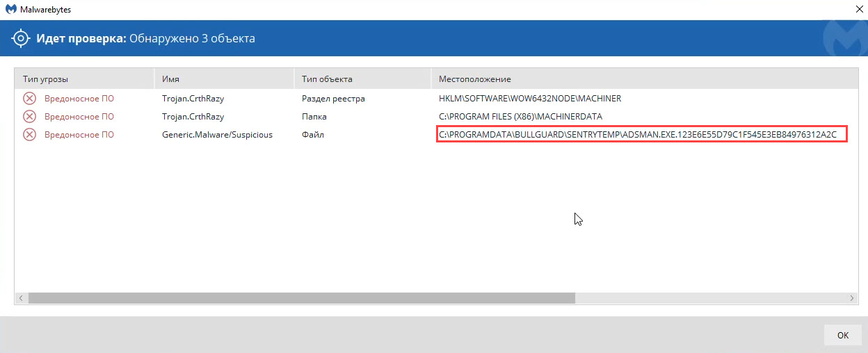Viewport: 868px width, 353px height.
Task: Select "Вредоносное ПО" text in the Папка row
Action: click(x=79, y=117)
